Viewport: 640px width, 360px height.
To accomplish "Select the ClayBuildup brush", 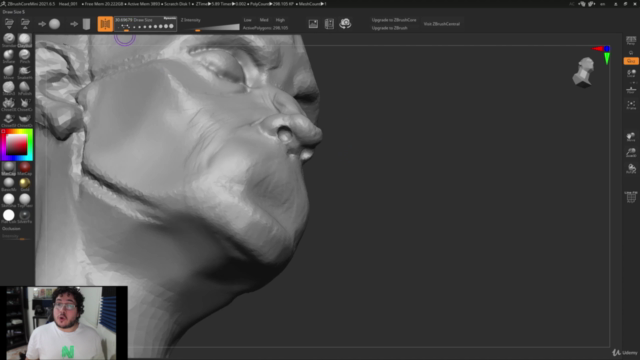I will pos(24,40).
